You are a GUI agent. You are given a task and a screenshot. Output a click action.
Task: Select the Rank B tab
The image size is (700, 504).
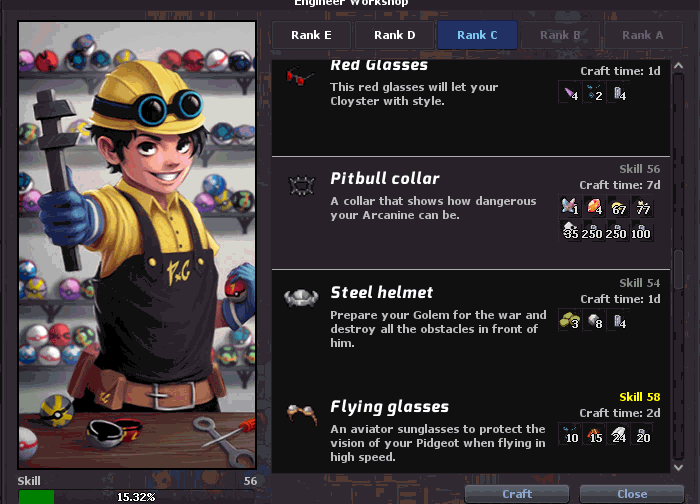560,35
